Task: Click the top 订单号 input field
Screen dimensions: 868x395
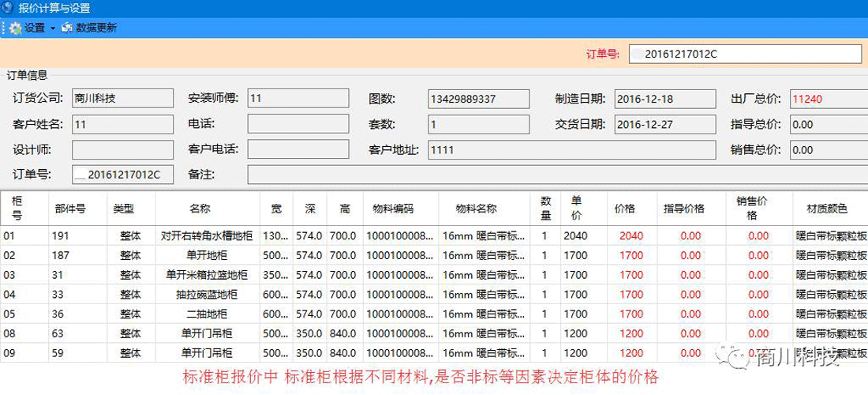Action: point(745,54)
